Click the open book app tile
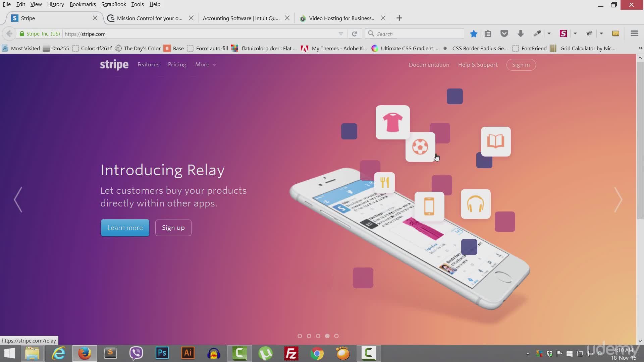The height and width of the screenshot is (362, 644). click(x=496, y=141)
